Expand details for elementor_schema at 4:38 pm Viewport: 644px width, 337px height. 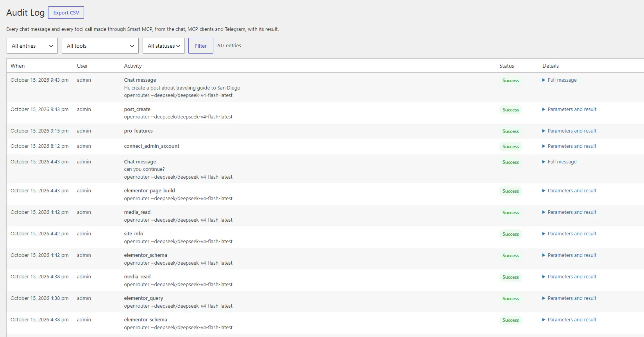(x=569, y=320)
